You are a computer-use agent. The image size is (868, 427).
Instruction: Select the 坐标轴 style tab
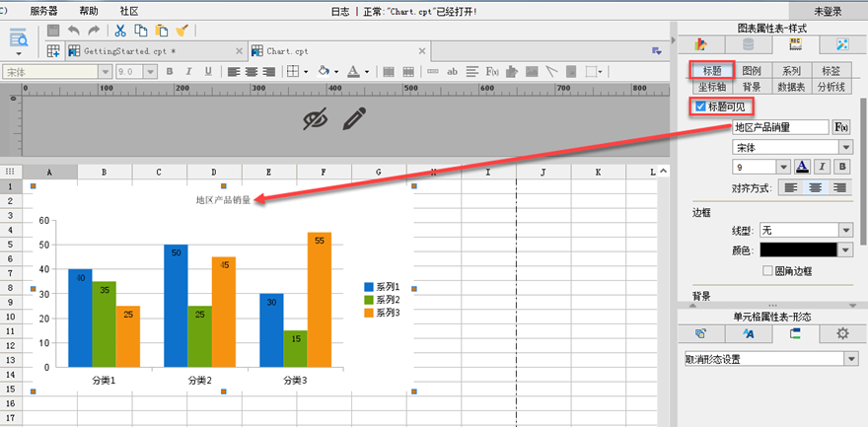click(x=712, y=87)
